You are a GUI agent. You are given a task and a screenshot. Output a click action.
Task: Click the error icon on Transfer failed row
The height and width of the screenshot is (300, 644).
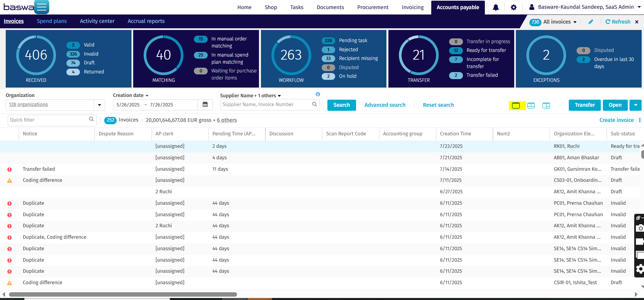(x=9, y=169)
